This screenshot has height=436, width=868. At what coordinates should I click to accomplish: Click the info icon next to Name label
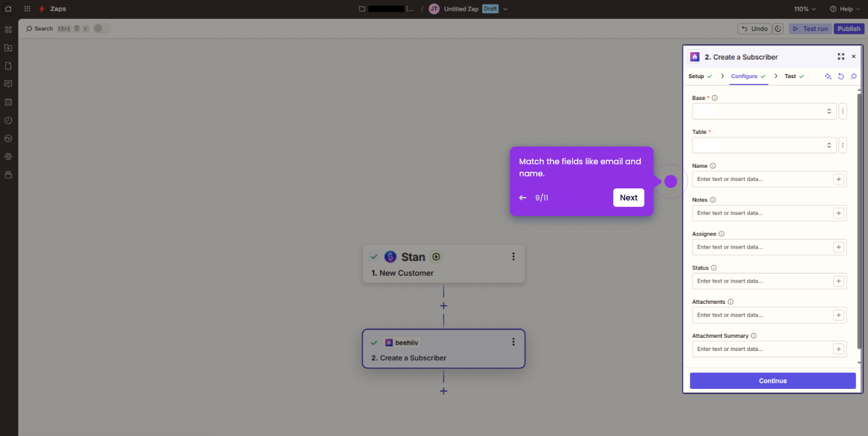click(x=713, y=166)
